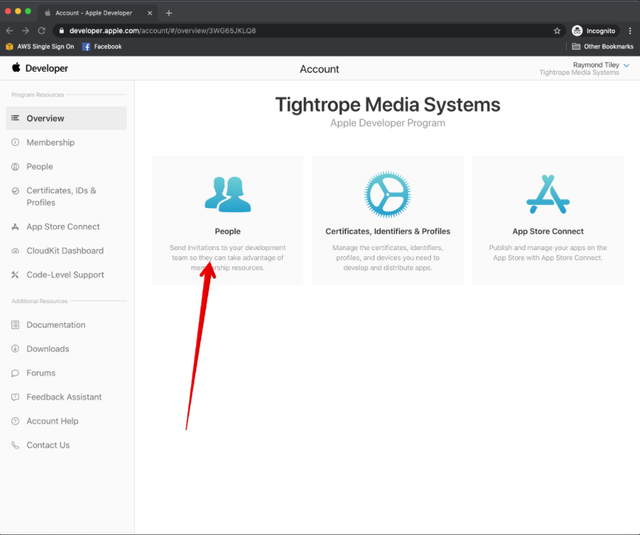Click the browser address bar URL

click(x=162, y=31)
